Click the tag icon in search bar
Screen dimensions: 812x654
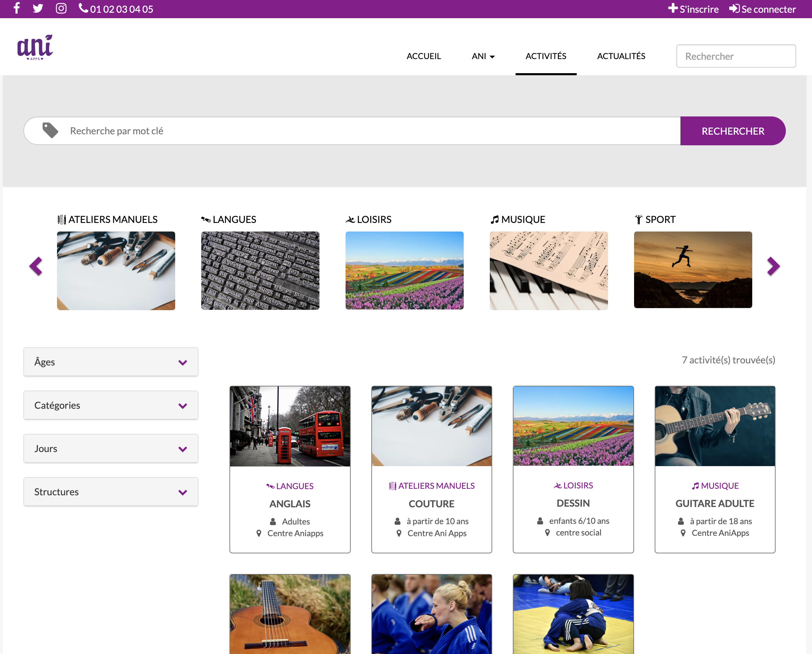point(50,130)
